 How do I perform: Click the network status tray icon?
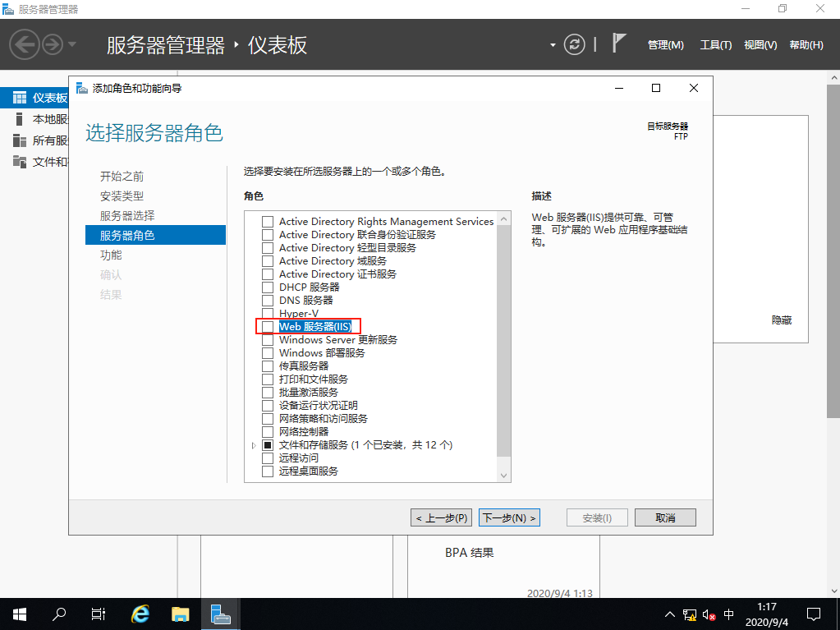click(x=690, y=614)
